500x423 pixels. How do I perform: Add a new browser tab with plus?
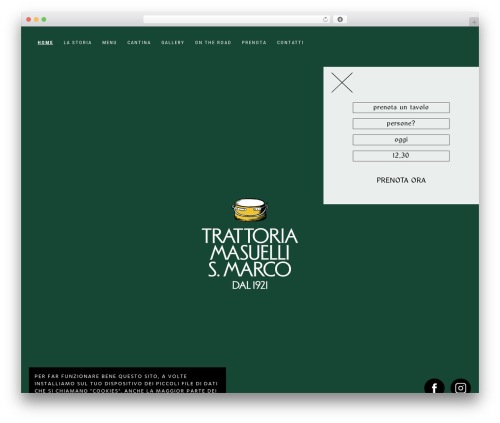click(x=474, y=22)
